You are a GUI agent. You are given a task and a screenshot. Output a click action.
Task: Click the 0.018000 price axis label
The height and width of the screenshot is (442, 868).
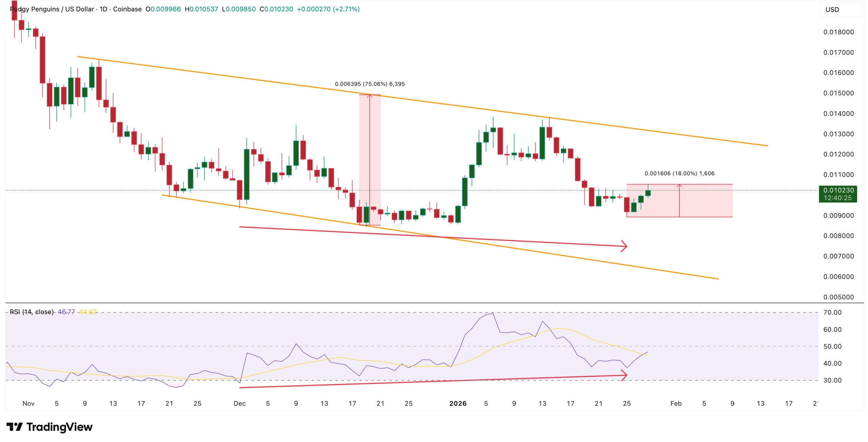(838, 32)
